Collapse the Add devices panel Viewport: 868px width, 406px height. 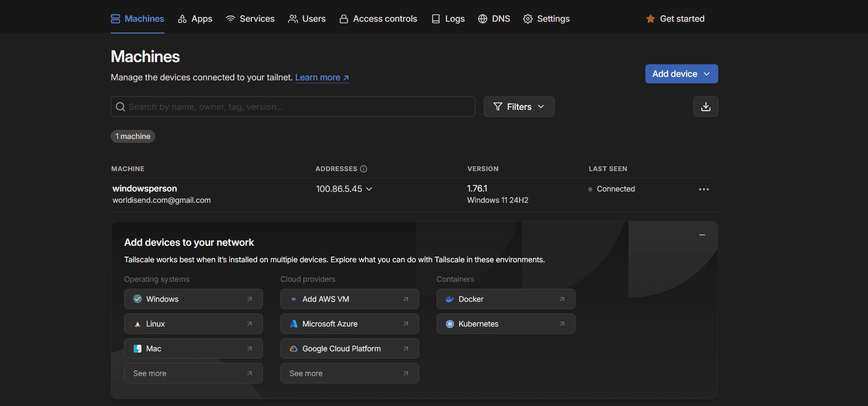(702, 235)
